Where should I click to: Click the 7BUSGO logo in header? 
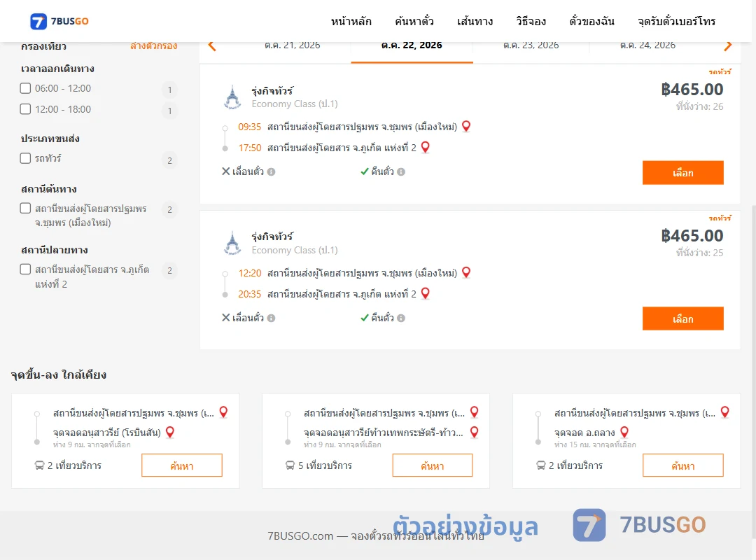pos(59,21)
